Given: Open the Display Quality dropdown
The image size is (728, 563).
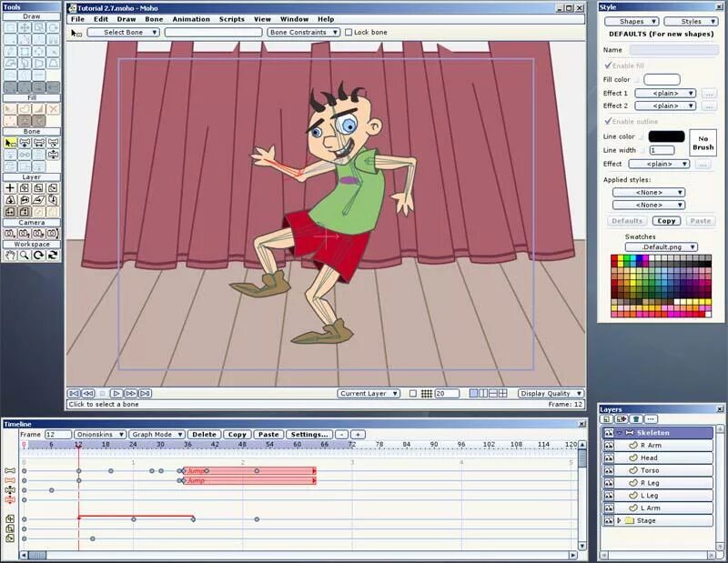Looking at the screenshot, I should tap(551, 394).
